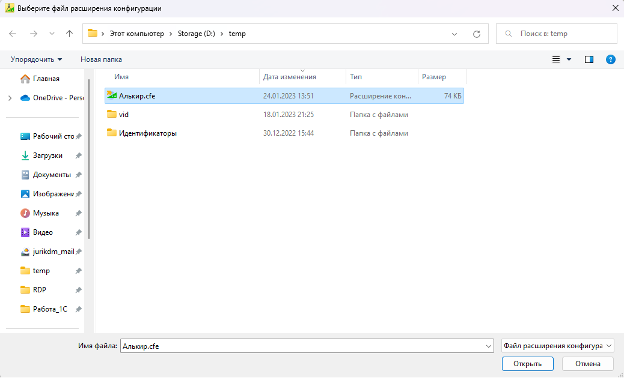This screenshot has width=624, height=378.
Task: Select 'Этот компьютер' breadcrumb
Action: [137, 34]
